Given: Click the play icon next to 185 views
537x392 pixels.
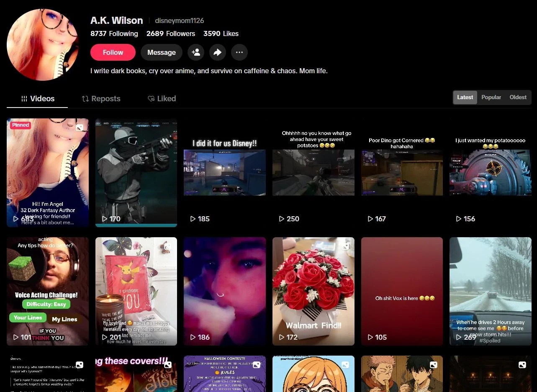Looking at the screenshot, I should (193, 219).
